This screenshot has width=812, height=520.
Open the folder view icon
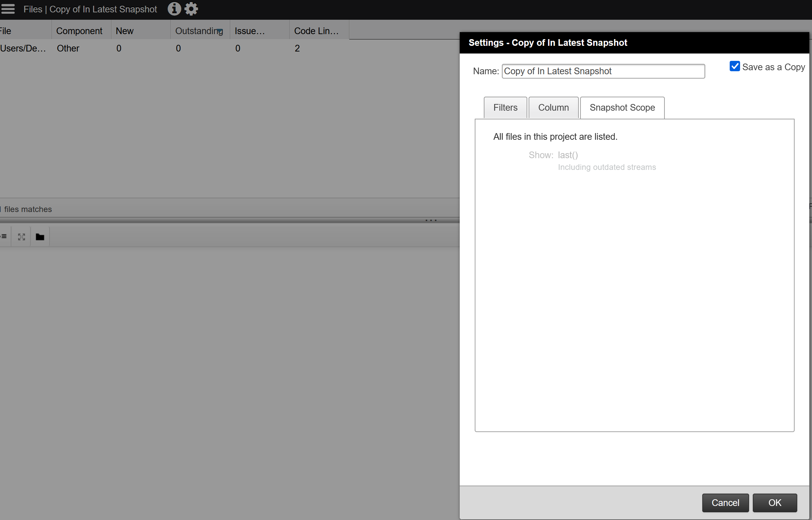pyautogui.click(x=39, y=236)
